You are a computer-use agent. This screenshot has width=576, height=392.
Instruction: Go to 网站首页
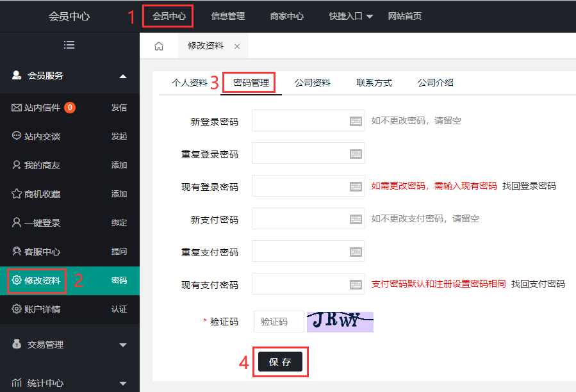[405, 16]
